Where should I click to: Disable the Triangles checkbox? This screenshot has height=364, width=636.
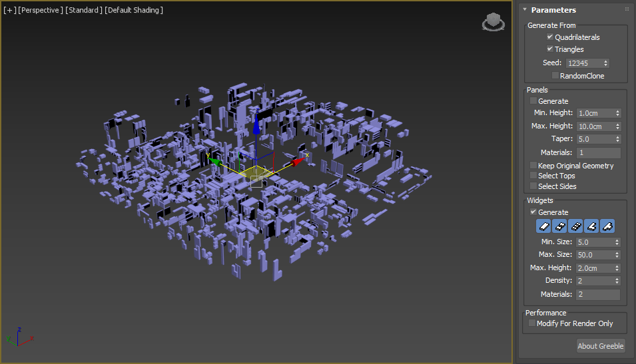[x=550, y=49]
